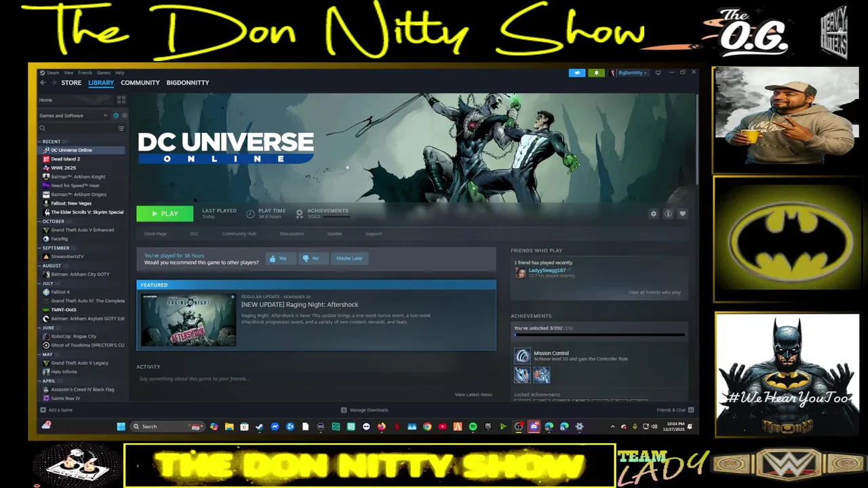Open the Windows Start button
The height and width of the screenshot is (488, 868).
121,426
